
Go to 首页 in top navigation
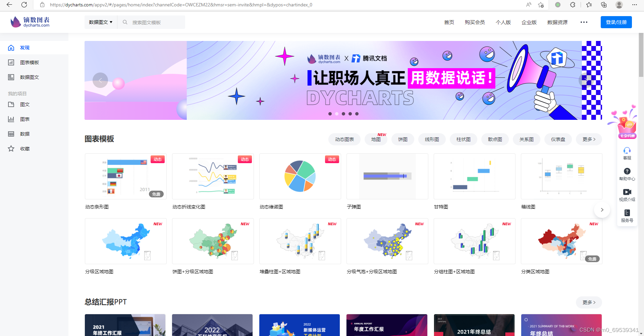point(449,22)
